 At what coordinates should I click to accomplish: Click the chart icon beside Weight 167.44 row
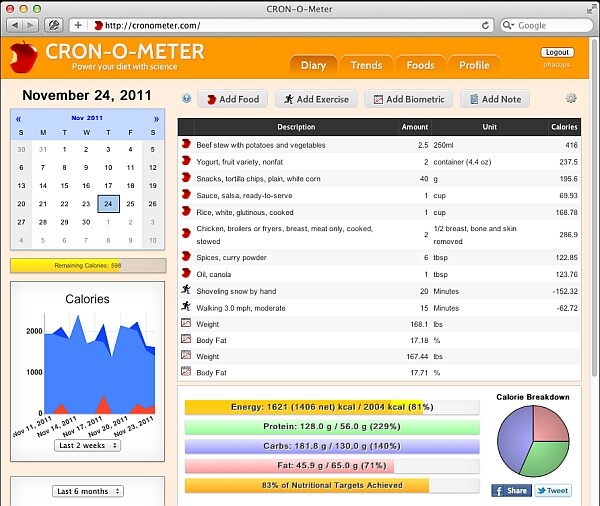coord(186,355)
